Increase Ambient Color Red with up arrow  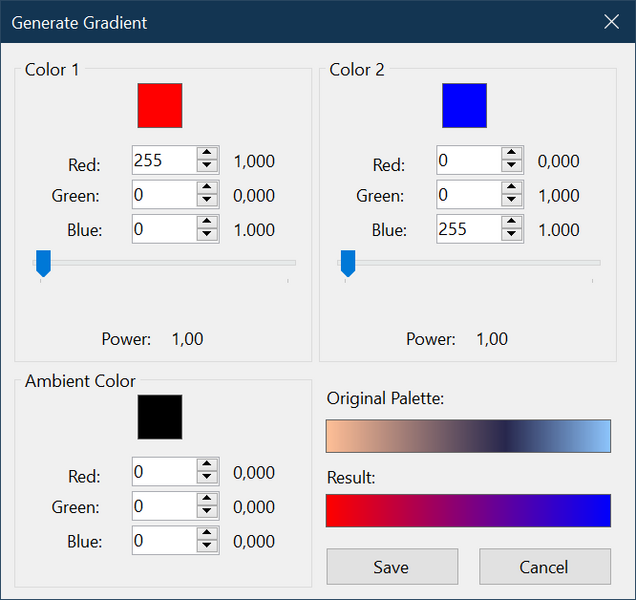[x=207, y=465]
